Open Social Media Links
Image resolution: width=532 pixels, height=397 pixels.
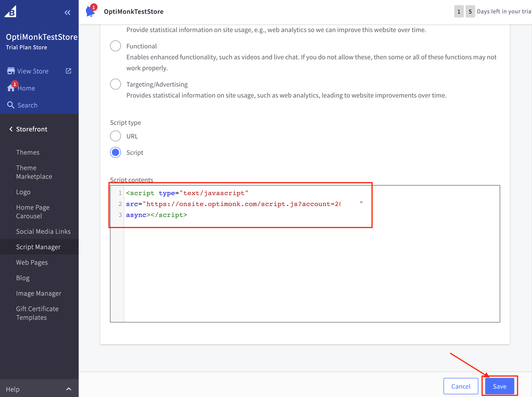coord(43,231)
